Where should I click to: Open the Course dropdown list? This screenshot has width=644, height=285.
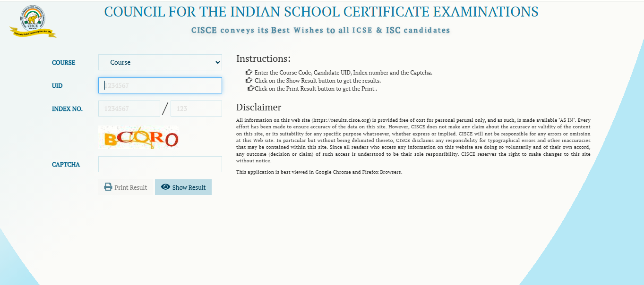[x=160, y=62]
